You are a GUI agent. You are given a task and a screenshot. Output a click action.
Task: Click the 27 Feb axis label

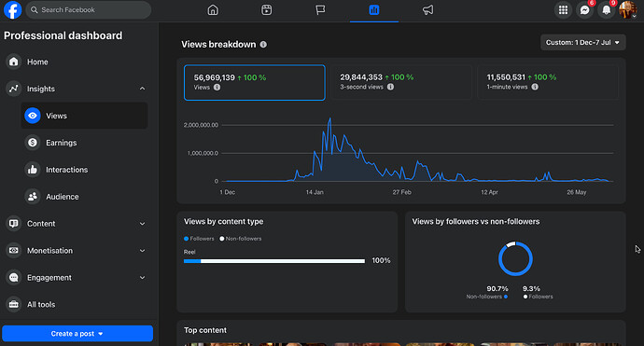(x=401, y=192)
